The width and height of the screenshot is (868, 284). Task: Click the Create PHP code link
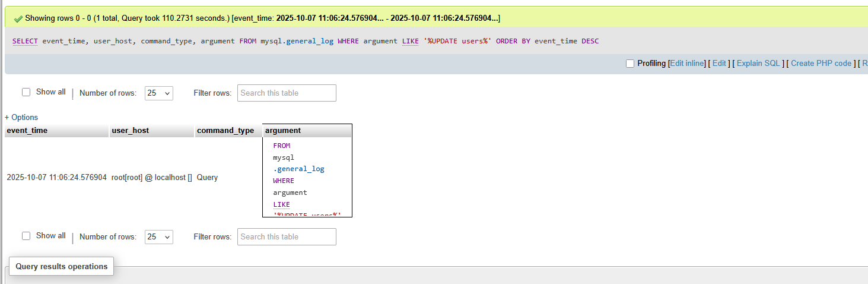tap(821, 64)
